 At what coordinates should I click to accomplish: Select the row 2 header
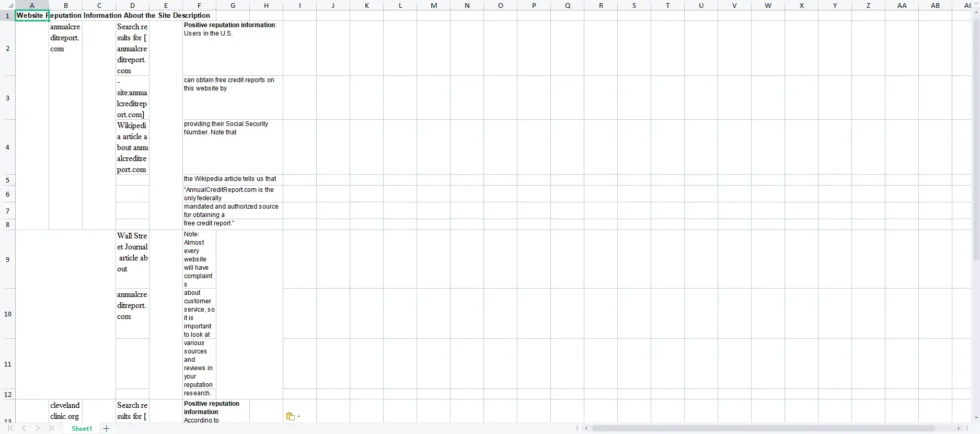click(x=7, y=48)
